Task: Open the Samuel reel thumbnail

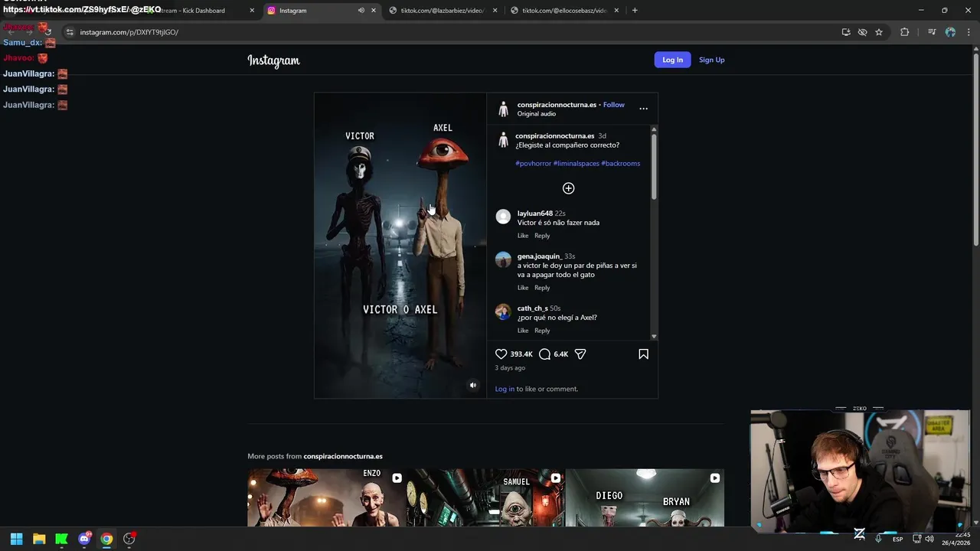Action: [x=485, y=497]
